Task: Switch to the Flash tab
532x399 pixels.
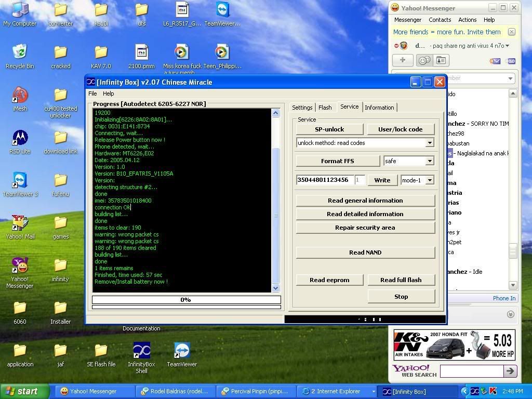Action: (325, 108)
